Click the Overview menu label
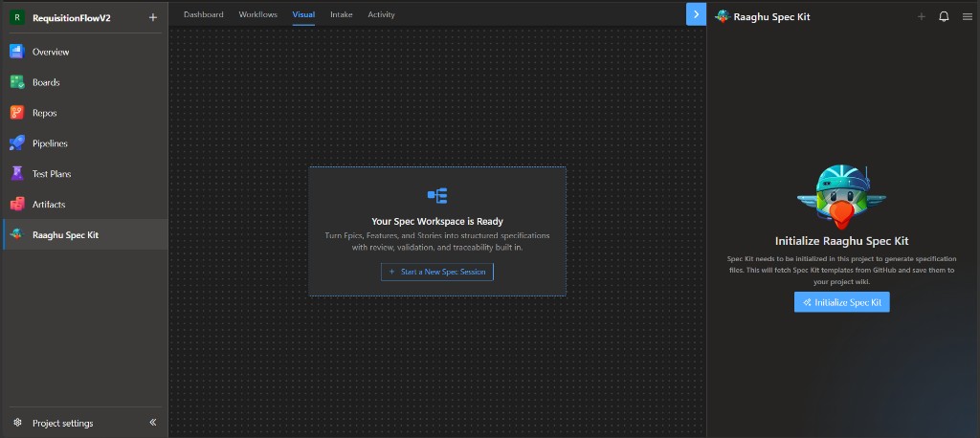The image size is (980, 438). click(x=51, y=52)
